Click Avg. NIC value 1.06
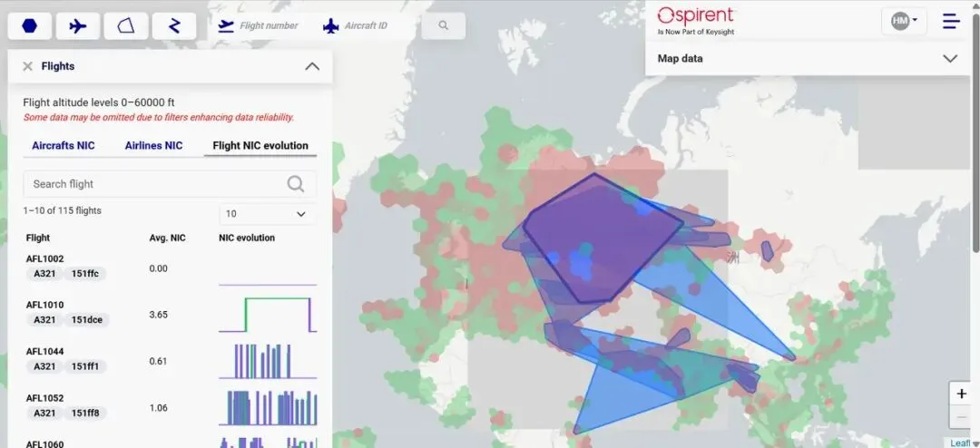Screen dimensions: 980x448 [158, 408]
